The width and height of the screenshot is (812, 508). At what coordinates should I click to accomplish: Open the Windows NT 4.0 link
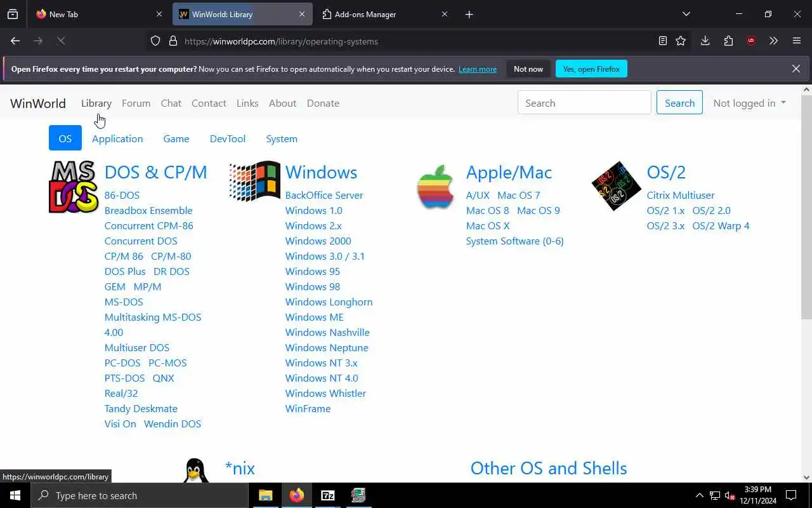click(322, 378)
